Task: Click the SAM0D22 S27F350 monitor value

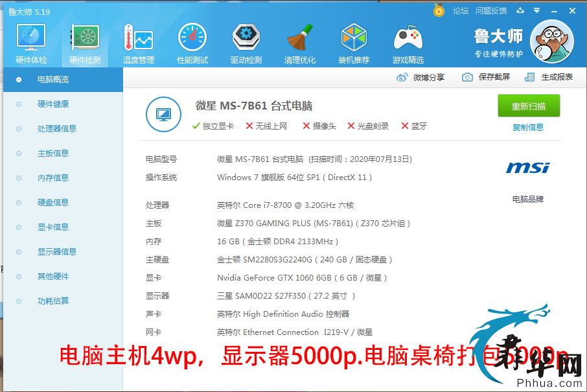Action: click(286, 295)
